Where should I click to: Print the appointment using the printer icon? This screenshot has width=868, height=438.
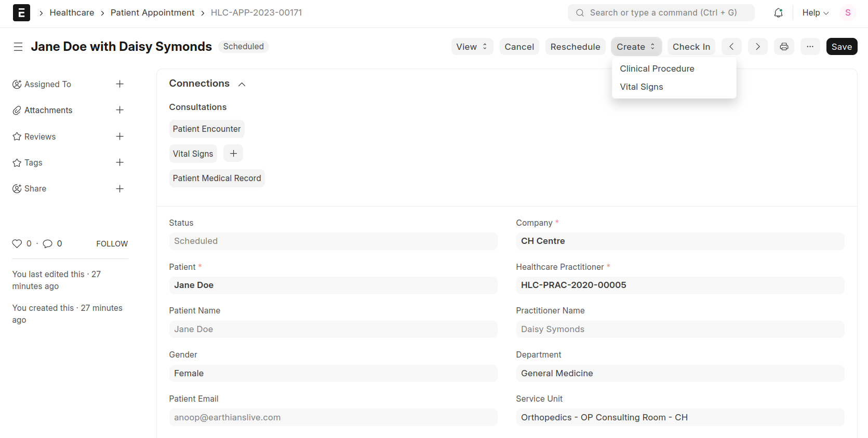point(784,47)
